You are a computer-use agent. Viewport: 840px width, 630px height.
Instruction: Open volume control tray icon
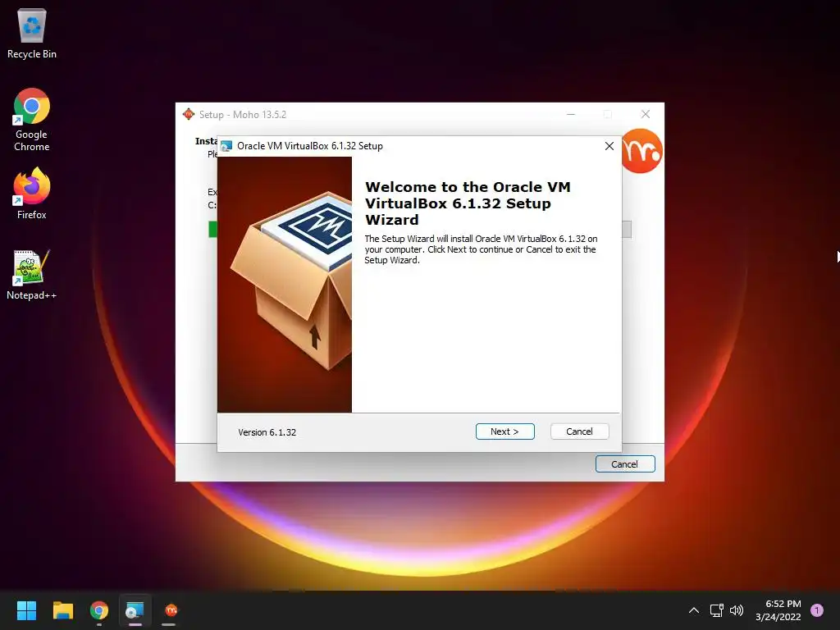[x=737, y=610]
